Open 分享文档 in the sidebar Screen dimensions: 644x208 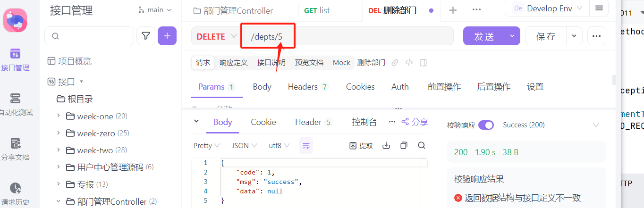tap(15, 150)
